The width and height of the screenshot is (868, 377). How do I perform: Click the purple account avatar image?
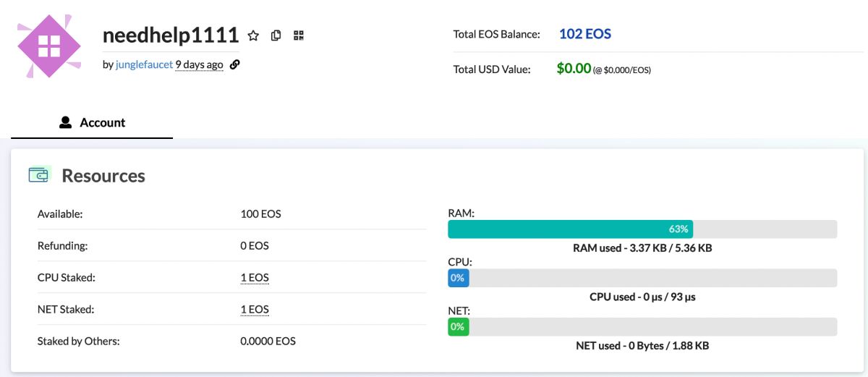click(49, 45)
